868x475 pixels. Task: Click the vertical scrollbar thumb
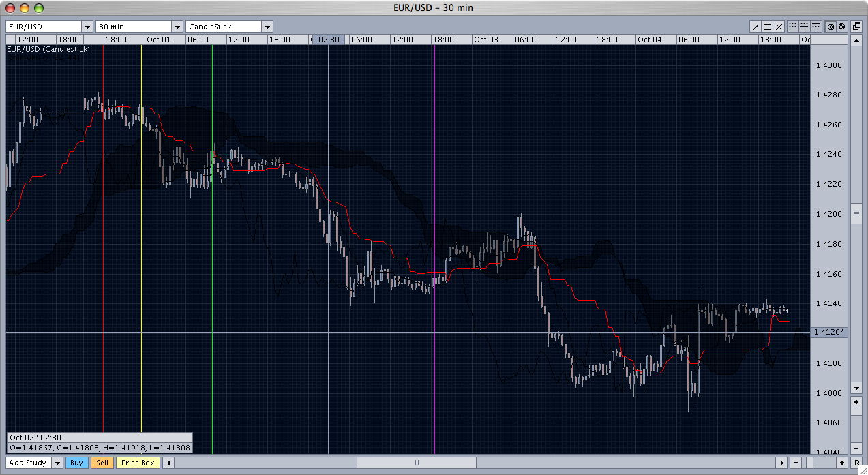click(856, 213)
